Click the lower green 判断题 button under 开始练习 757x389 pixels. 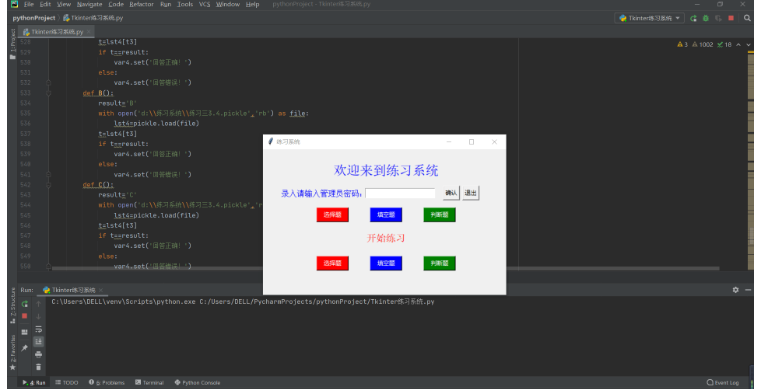click(x=439, y=263)
